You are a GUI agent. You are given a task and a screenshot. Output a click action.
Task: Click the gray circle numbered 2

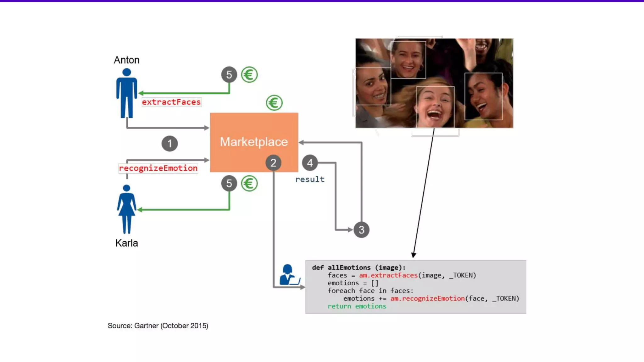click(x=273, y=163)
